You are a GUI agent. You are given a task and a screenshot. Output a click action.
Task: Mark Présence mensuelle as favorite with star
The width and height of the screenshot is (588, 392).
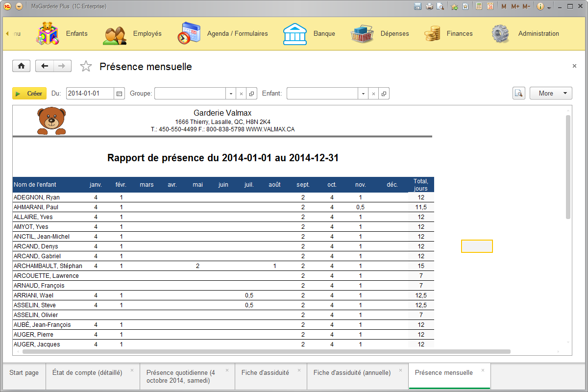[x=86, y=66]
